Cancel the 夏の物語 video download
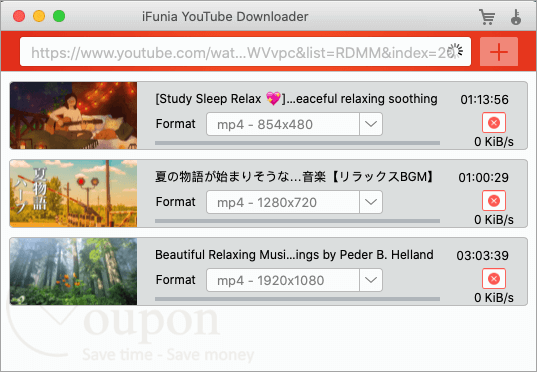This screenshot has height=372, width=537. 494,200
